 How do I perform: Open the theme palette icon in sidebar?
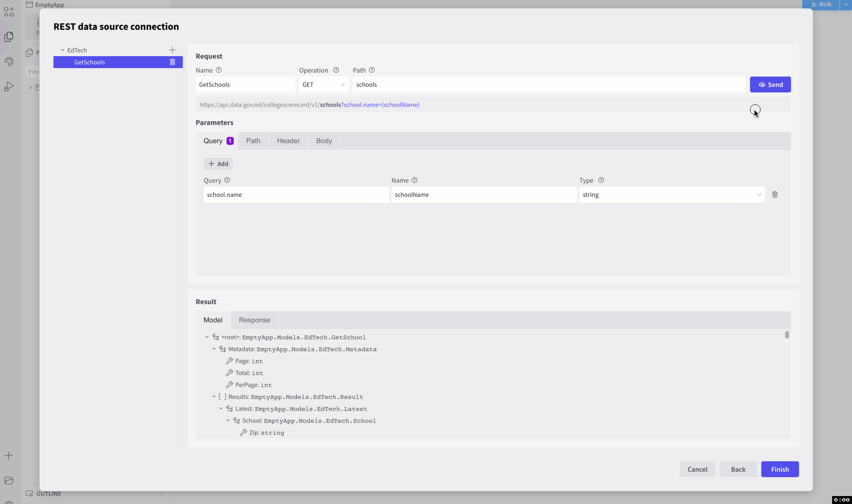[x=9, y=62]
